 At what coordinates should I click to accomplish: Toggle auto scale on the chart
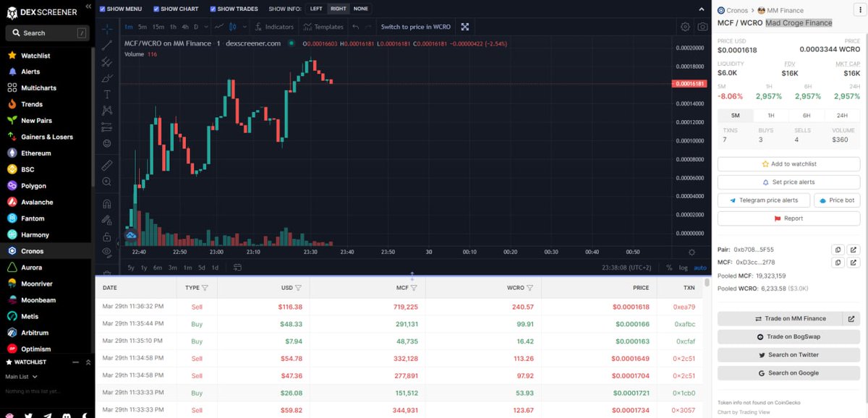click(700, 268)
